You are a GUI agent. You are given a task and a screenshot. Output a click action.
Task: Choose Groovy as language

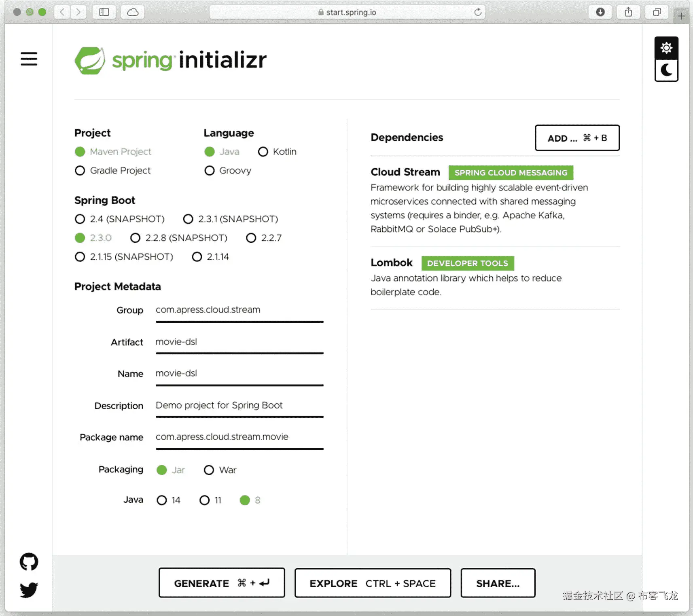point(228,171)
